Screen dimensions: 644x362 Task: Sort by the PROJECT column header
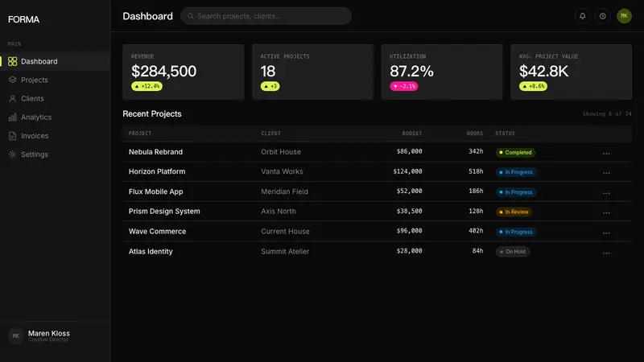pos(140,134)
